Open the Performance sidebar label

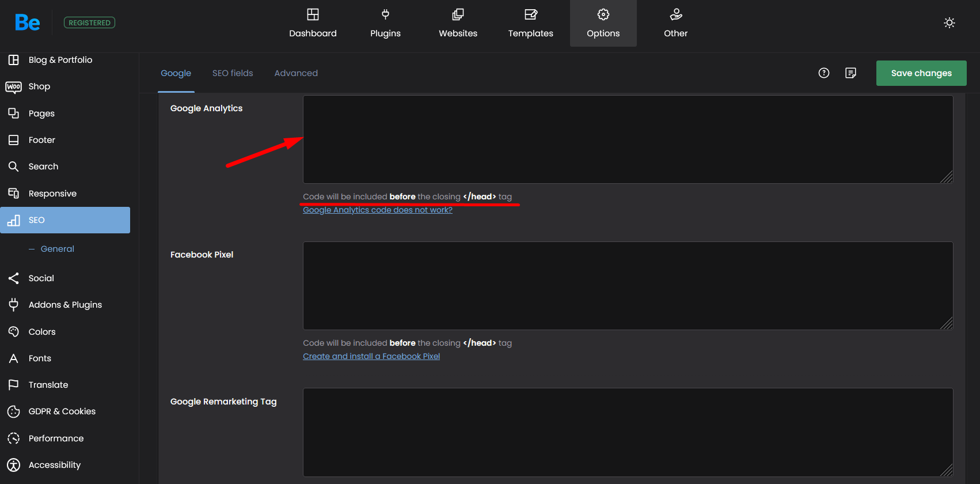[x=56, y=438]
